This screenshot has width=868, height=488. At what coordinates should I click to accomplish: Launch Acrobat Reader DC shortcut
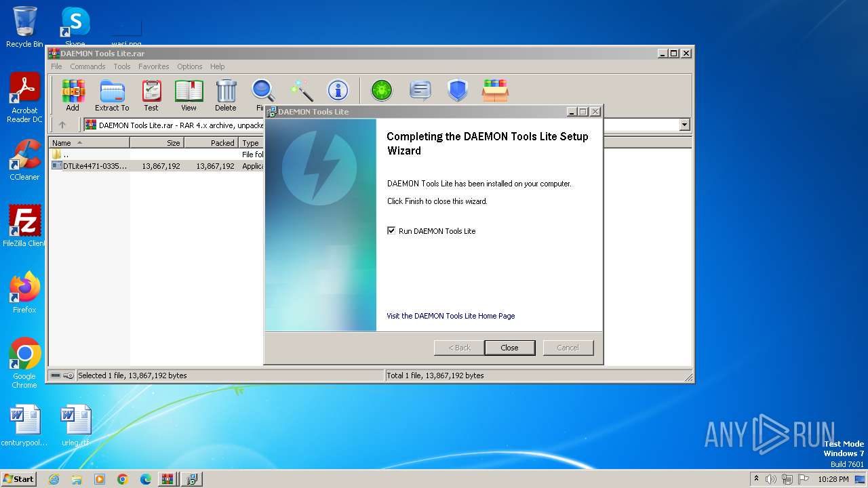point(24,98)
